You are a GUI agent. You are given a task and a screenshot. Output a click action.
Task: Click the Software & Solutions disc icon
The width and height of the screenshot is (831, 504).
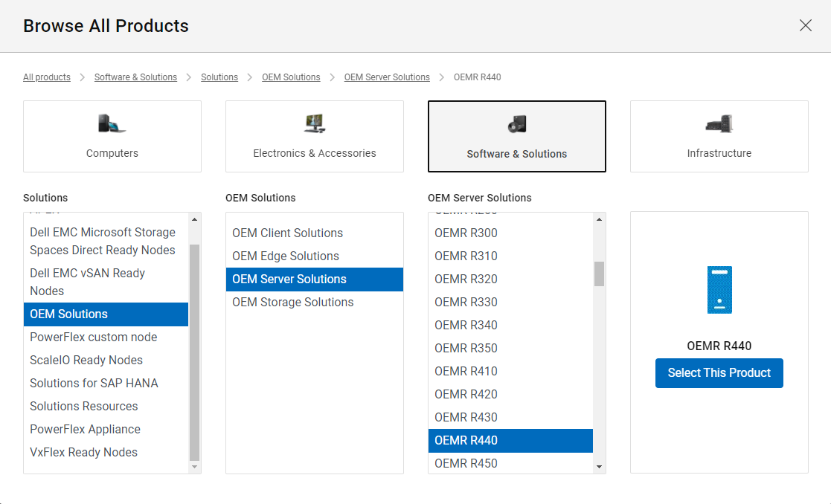click(517, 124)
